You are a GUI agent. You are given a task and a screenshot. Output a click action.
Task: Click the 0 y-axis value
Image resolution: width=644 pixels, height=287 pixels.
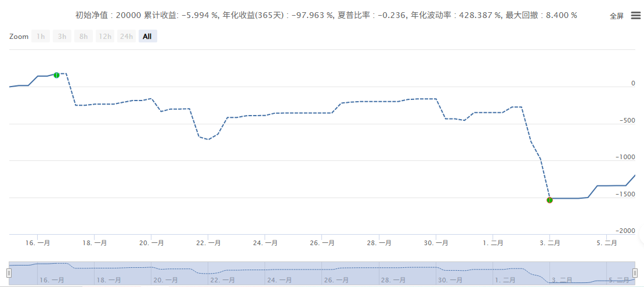click(x=633, y=83)
